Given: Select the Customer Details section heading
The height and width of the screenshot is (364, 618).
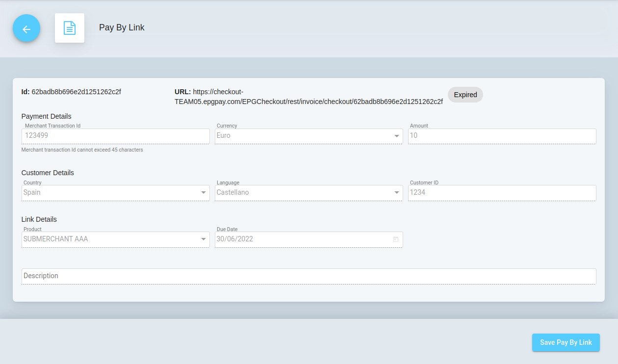Looking at the screenshot, I should [48, 173].
